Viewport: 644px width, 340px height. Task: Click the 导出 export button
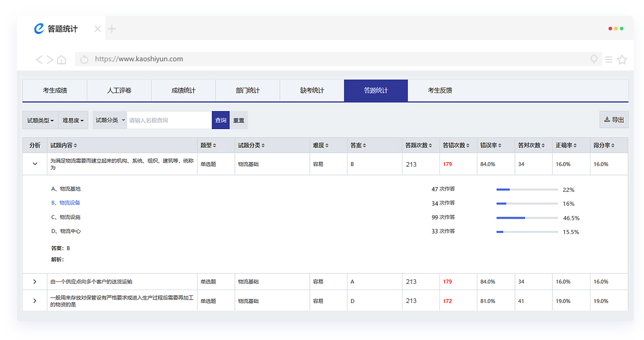click(x=614, y=120)
